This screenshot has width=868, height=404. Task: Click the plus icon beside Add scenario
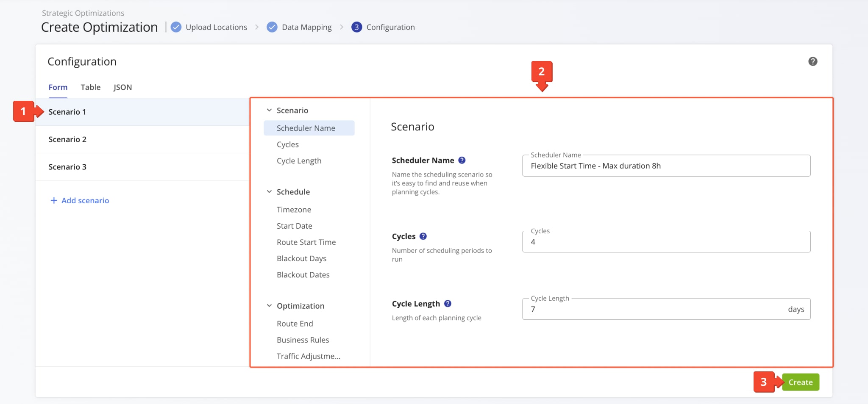pyautogui.click(x=54, y=200)
